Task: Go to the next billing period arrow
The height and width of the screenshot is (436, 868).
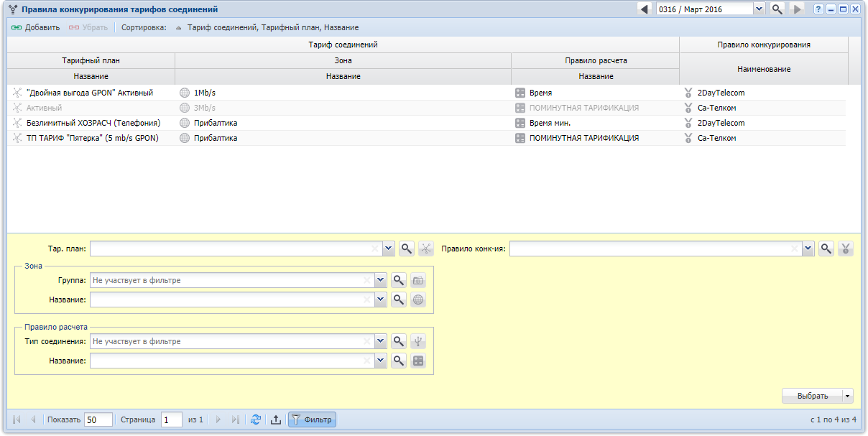Action: tap(796, 9)
